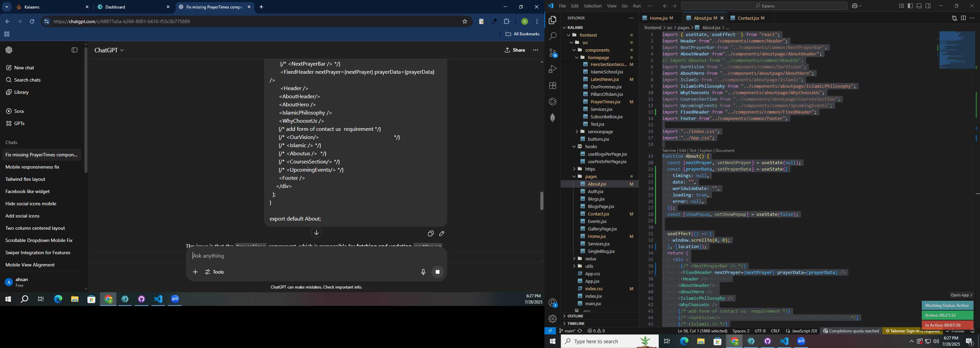
Task: Toggle VS Code primary side bar layout button
Action: (x=910, y=6)
